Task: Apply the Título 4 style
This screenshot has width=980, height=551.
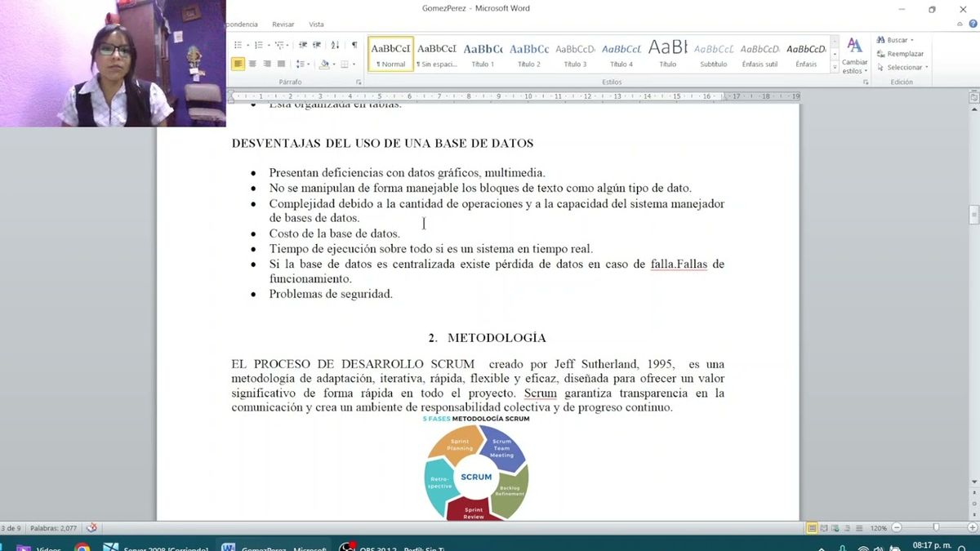Action: (621, 54)
